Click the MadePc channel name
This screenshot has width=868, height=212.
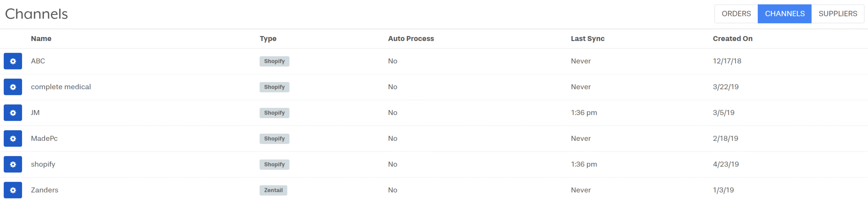pos(44,138)
